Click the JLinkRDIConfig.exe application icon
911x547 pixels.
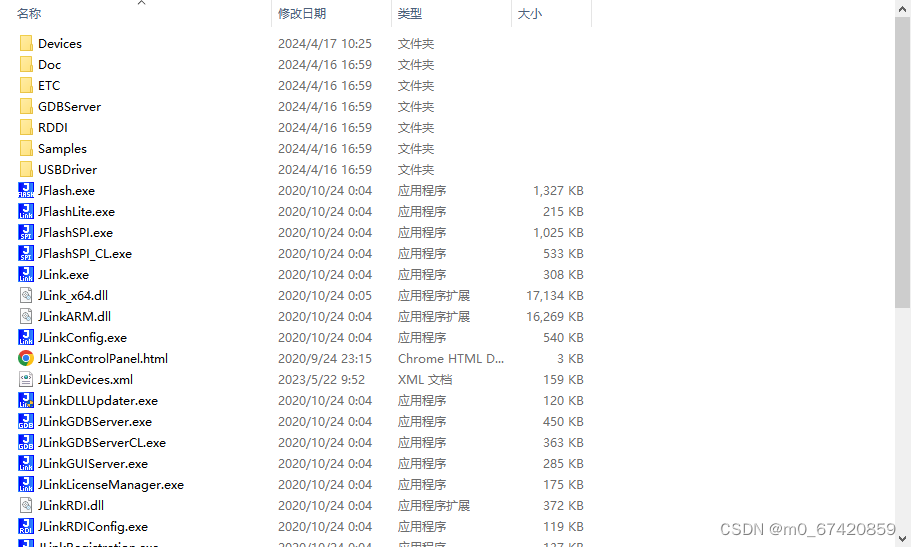point(26,526)
